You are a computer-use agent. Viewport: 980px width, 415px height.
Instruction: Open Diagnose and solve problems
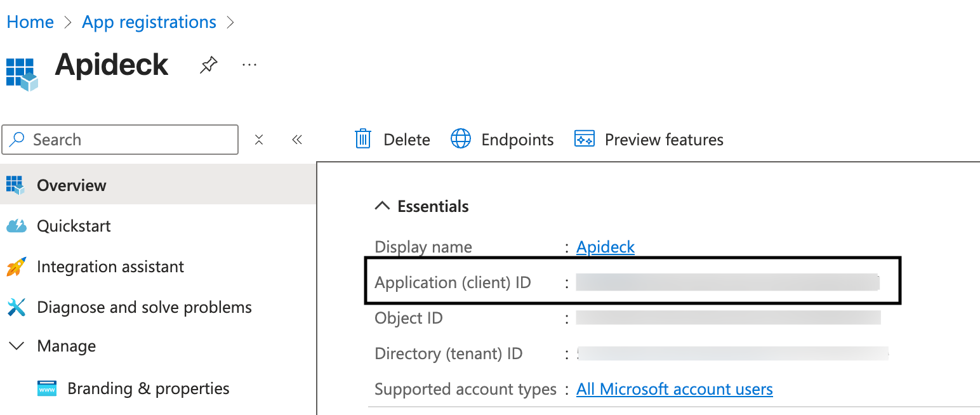[x=144, y=306]
